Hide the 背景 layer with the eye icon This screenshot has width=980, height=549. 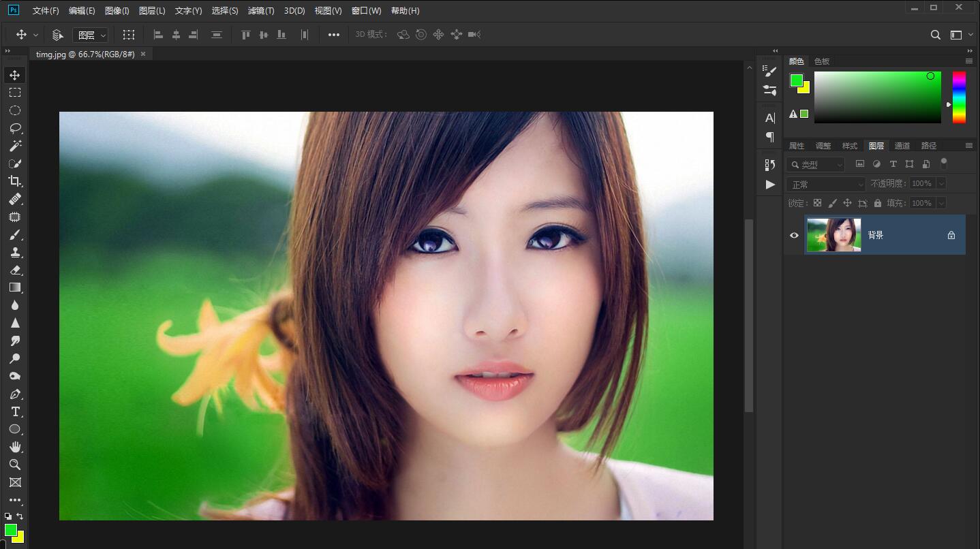coord(794,235)
